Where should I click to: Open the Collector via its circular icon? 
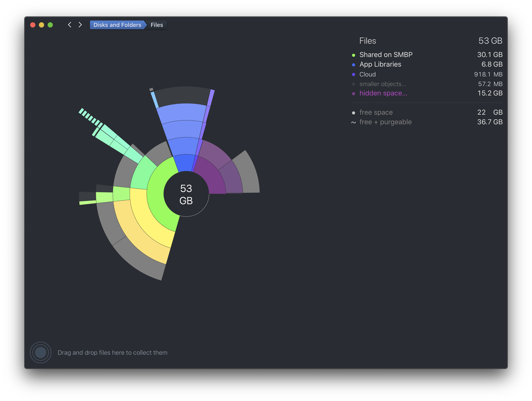[x=40, y=353]
